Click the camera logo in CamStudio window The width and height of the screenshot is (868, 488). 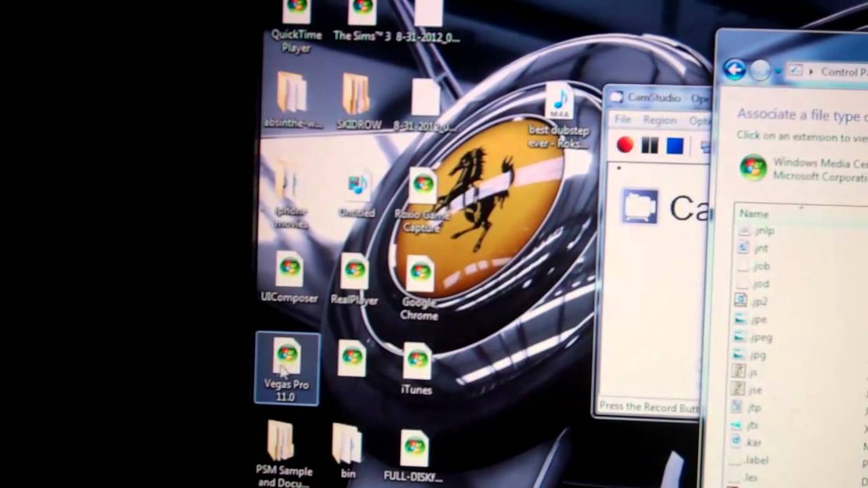point(640,206)
